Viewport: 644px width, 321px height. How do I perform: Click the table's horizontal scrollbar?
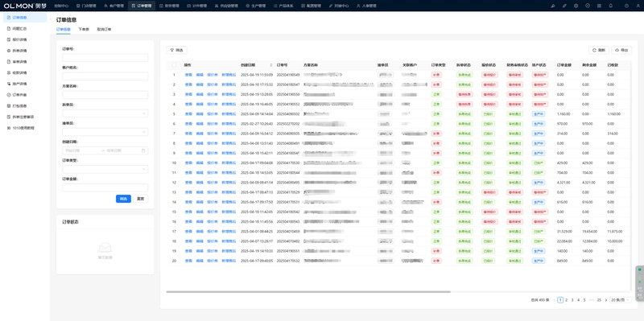pos(308,292)
